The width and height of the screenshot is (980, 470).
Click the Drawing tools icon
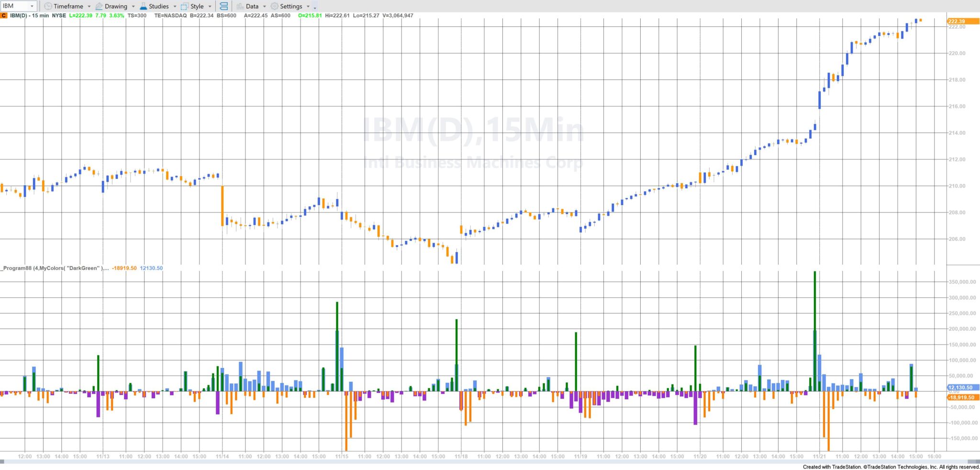tap(99, 6)
